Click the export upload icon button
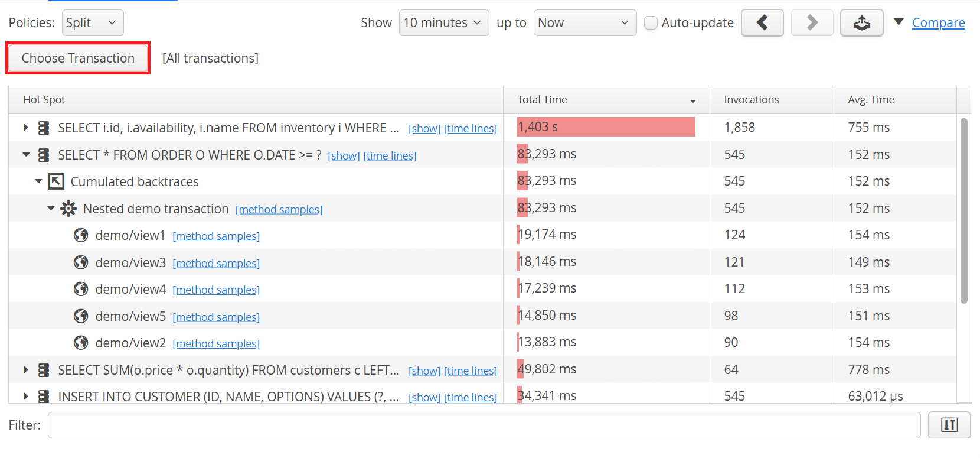The image size is (980, 458). [861, 23]
